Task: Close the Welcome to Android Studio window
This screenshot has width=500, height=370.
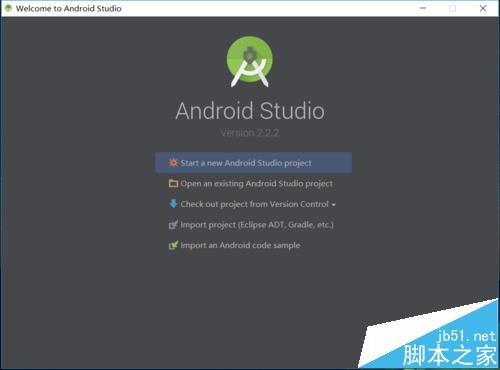Action: (x=483, y=8)
